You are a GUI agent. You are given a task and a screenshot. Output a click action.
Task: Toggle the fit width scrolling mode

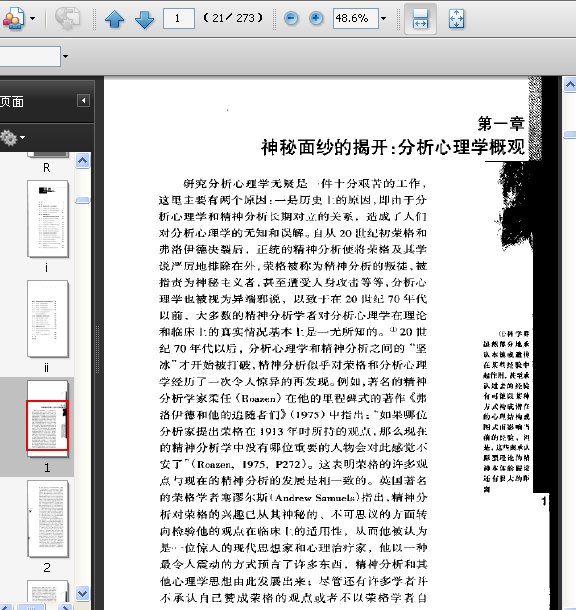[420, 19]
